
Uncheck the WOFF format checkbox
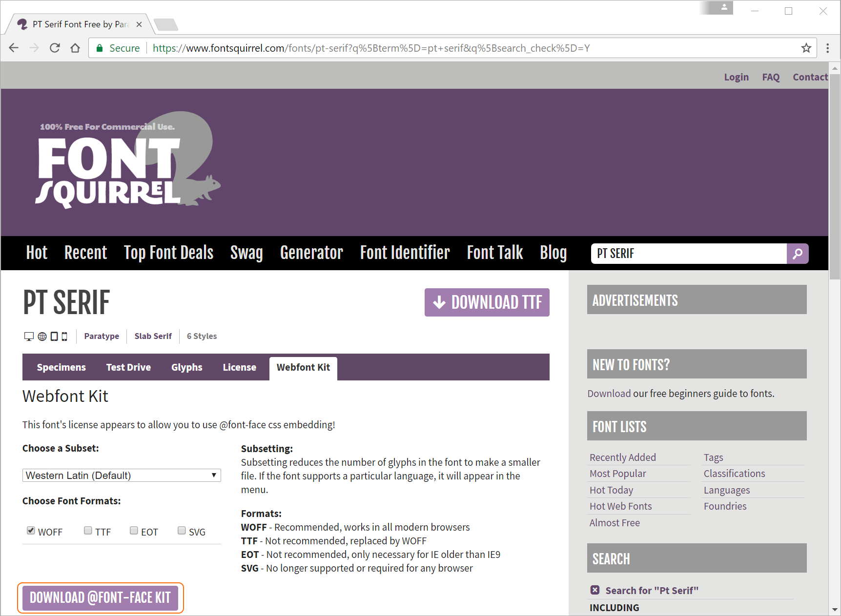31,531
